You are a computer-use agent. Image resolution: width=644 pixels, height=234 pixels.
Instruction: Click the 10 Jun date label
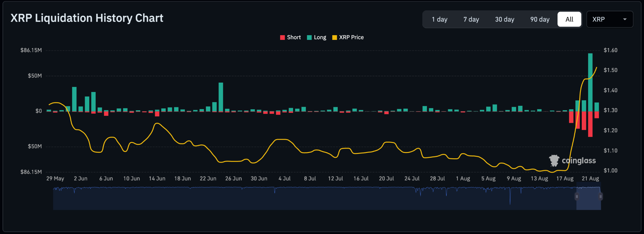[131, 179]
